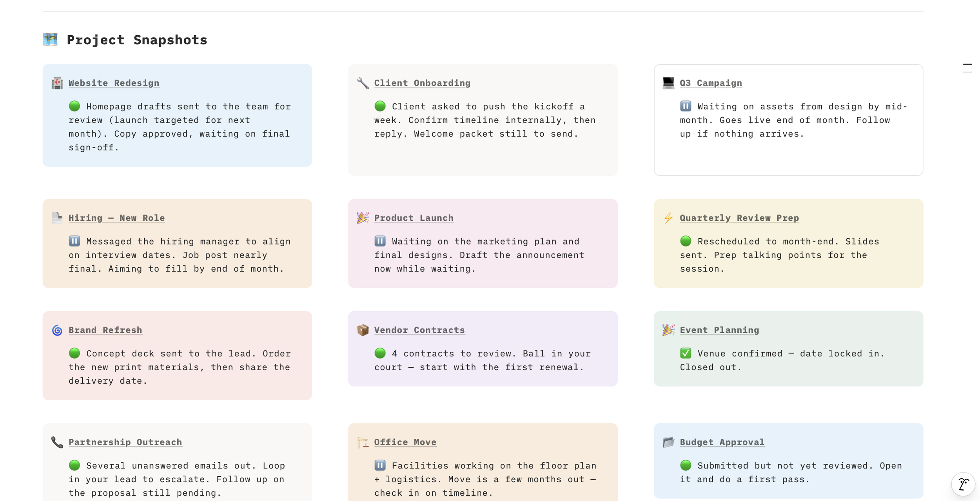Click the map icon beside Project Snapshots heading

click(x=50, y=40)
